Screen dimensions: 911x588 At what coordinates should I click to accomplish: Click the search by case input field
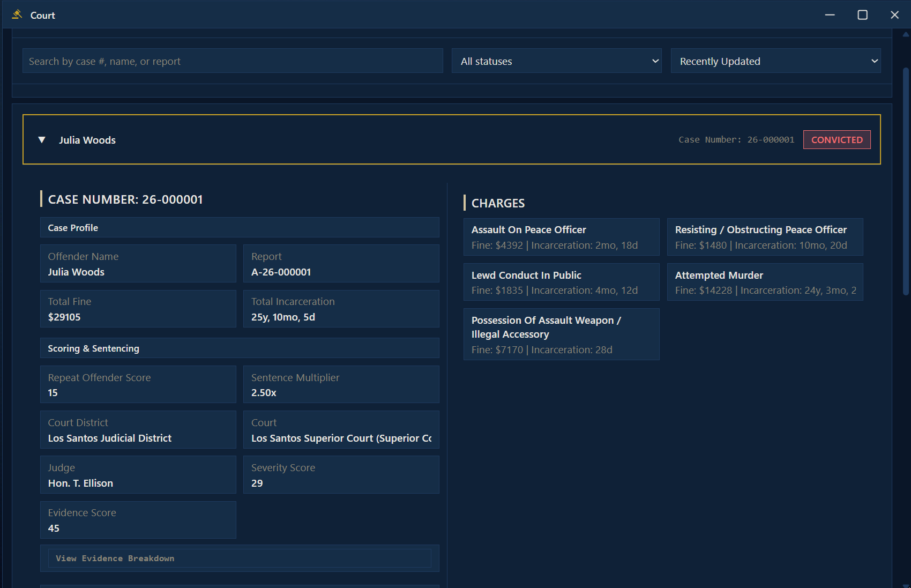(233, 61)
